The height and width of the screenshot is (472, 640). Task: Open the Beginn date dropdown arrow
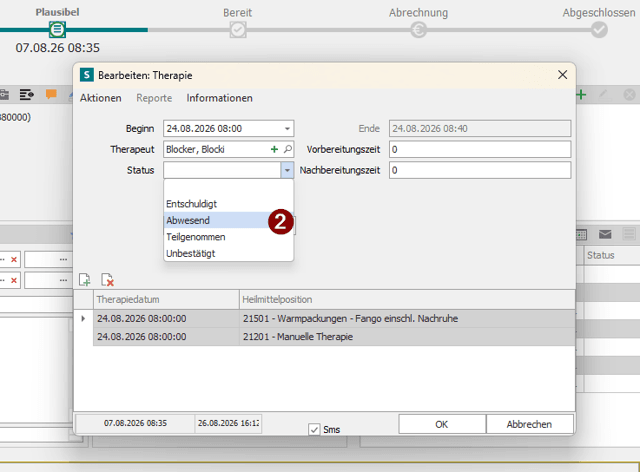pyautogui.click(x=287, y=129)
